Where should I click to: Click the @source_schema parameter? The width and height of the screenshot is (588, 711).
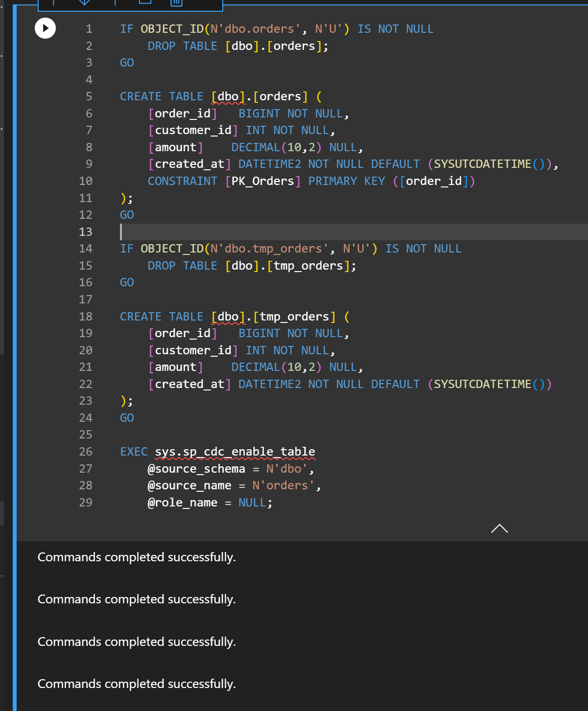click(196, 469)
